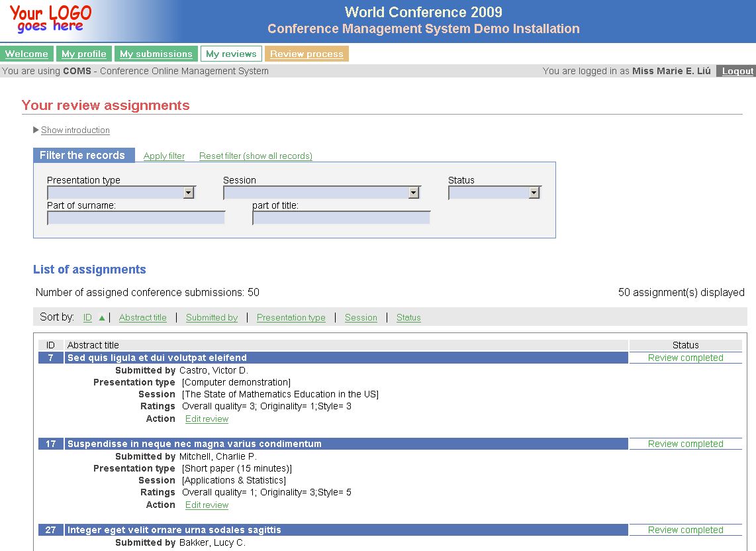Go to My submissions tab
756x551 pixels.
click(x=156, y=54)
